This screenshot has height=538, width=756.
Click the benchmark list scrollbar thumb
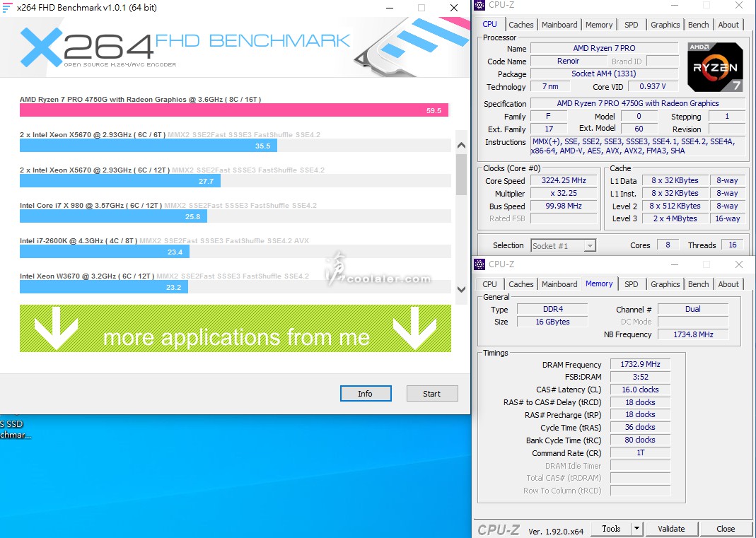461,175
